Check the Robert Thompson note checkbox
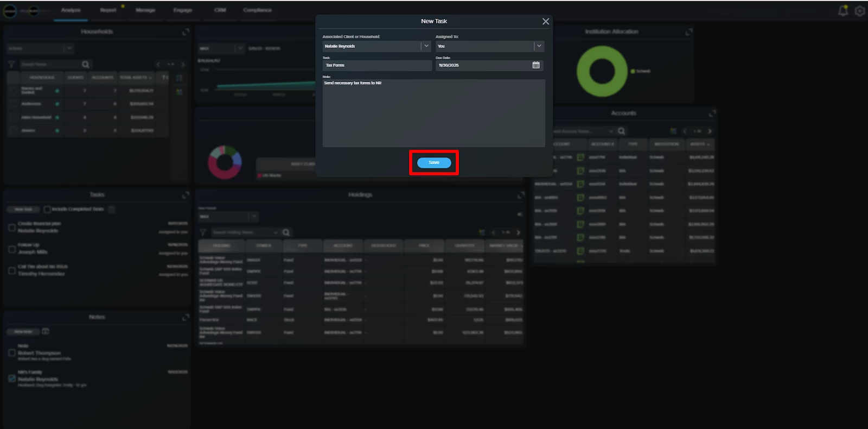Screen dimensions: 868x429 pyautogui.click(x=12, y=353)
